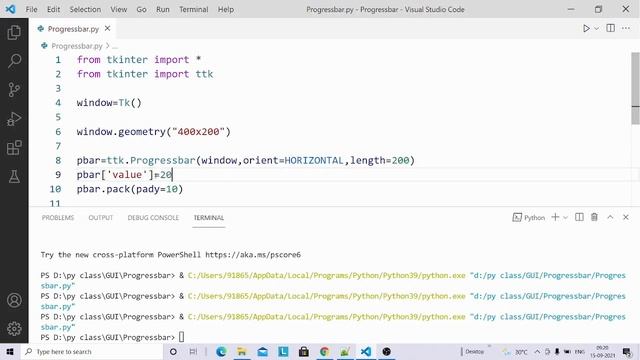Expand the run button dropdown arrow
Image resolution: width=640 pixels, height=360 pixels.
[x=596, y=28]
